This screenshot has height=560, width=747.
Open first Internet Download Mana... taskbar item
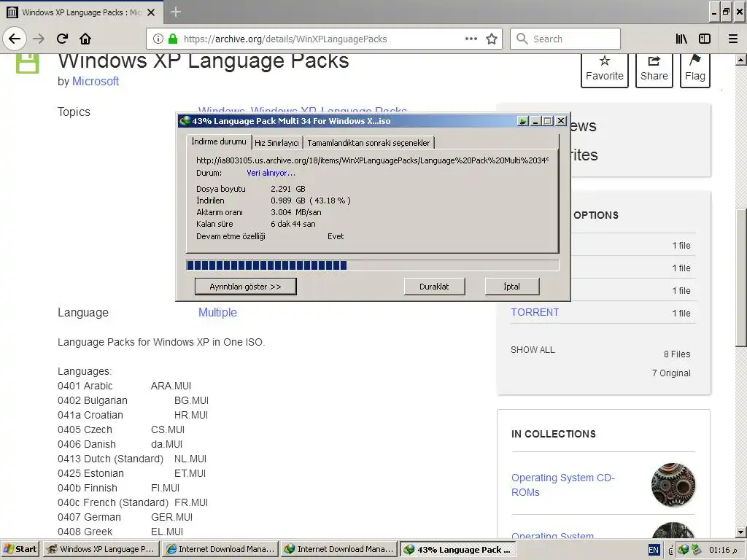(x=220, y=549)
